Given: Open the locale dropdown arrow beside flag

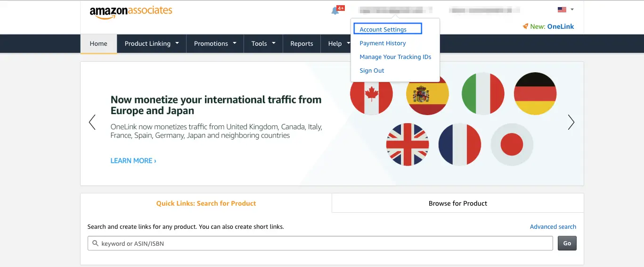Looking at the screenshot, I should pos(572,9).
